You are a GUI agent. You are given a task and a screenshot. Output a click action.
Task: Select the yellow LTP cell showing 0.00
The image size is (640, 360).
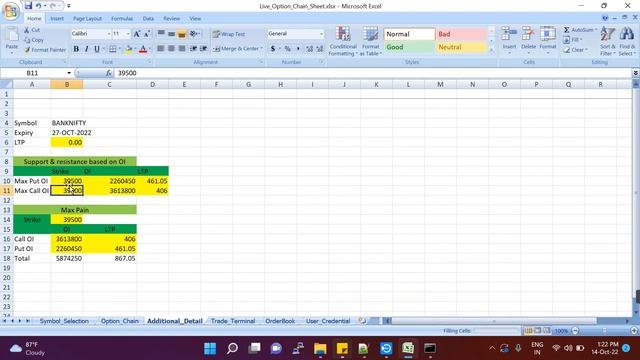[x=67, y=142]
